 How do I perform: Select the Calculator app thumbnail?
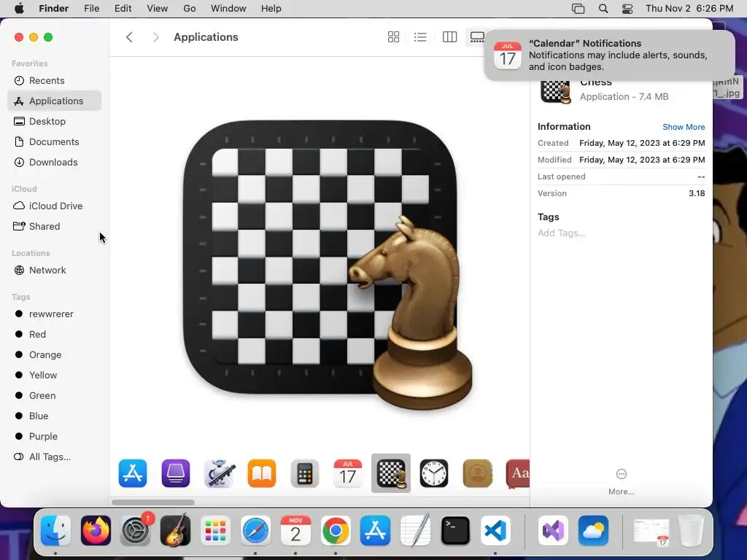click(x=305, y=474)
